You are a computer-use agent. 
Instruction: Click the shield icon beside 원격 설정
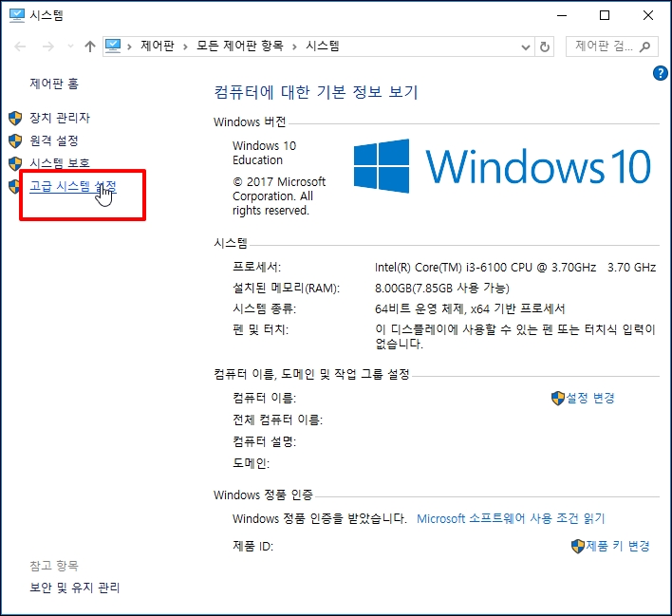point(15,140)
